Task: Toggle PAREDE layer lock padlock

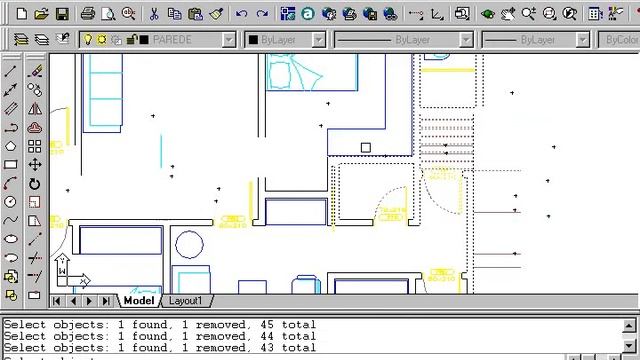Action: click(x=131, y=40)
